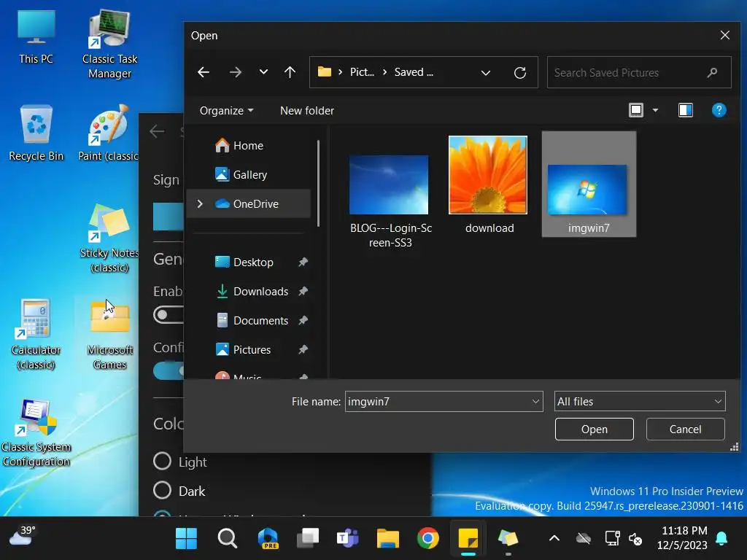Screen dimensions: 747x560
Task: Open Paint (classic) desktop shortcut
Action: tap(109, 133)
